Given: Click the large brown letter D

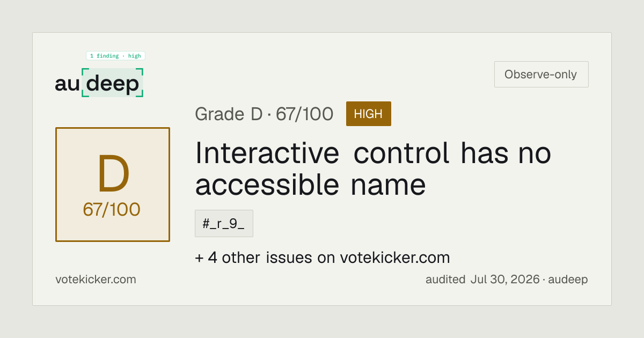Looking at the screenshot, I should tap(113, 174).
